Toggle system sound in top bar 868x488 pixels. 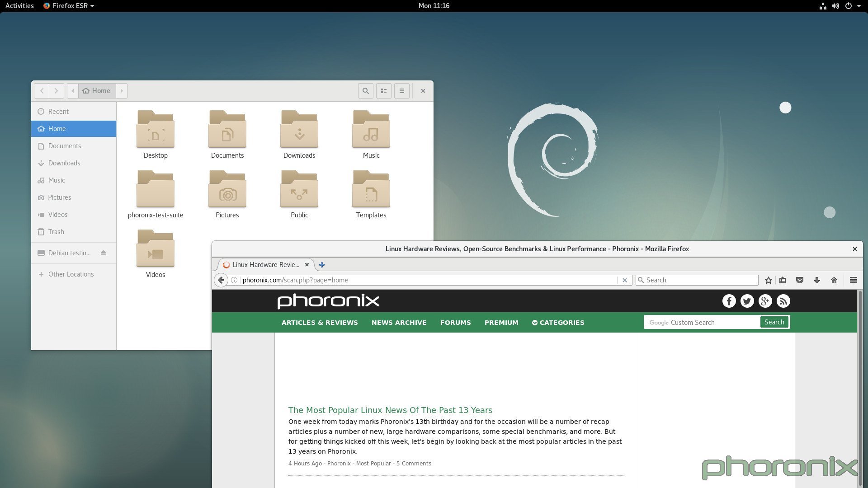(x=836, y=6)
